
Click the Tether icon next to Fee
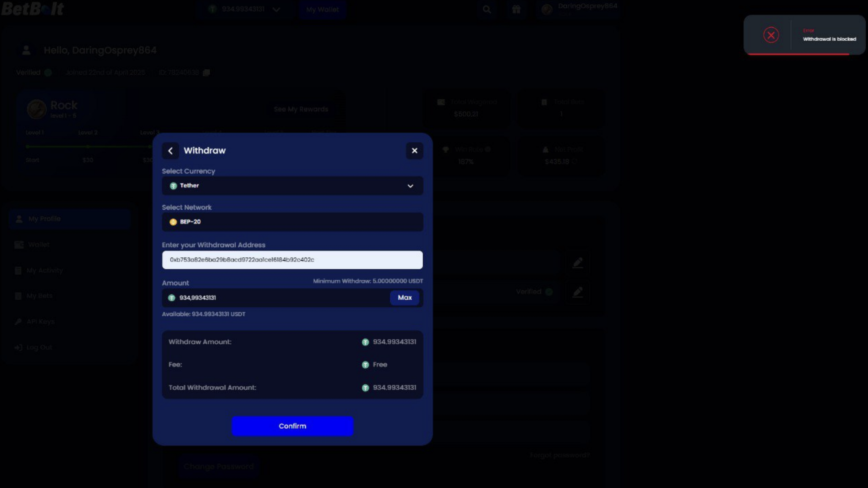tap(365, 365)
